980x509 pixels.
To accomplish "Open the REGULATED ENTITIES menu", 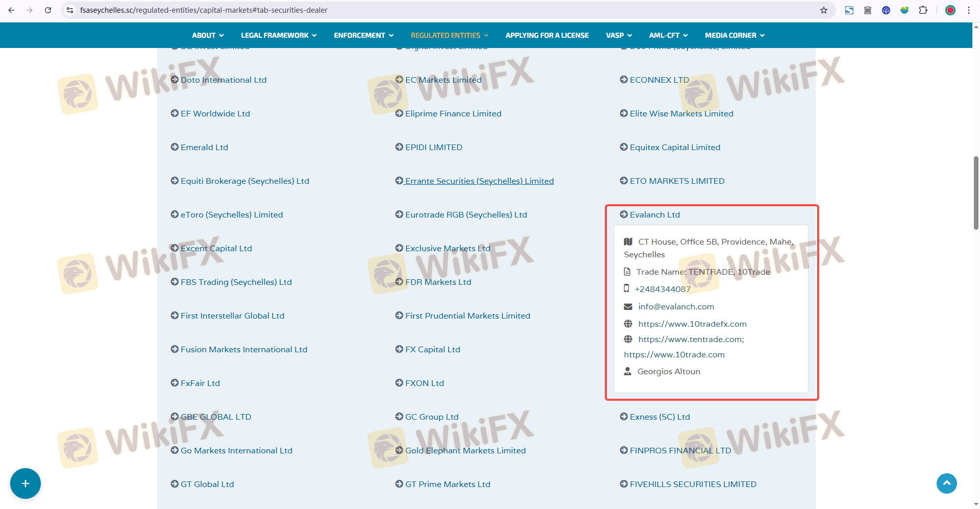I will 449,35.
